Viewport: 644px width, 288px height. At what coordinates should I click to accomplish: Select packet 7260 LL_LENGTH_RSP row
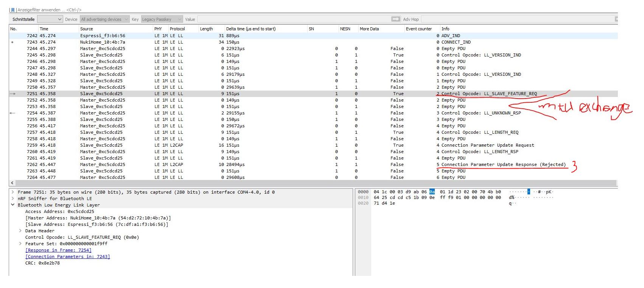313,152
